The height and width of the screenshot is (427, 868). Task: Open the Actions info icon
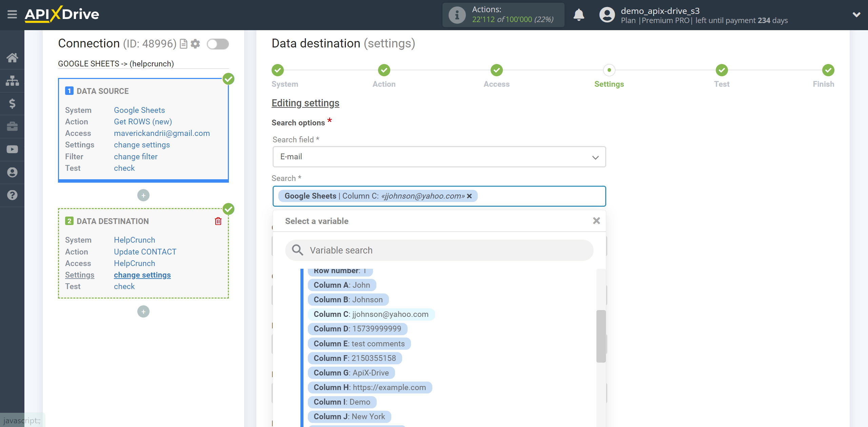pos(457,15)
